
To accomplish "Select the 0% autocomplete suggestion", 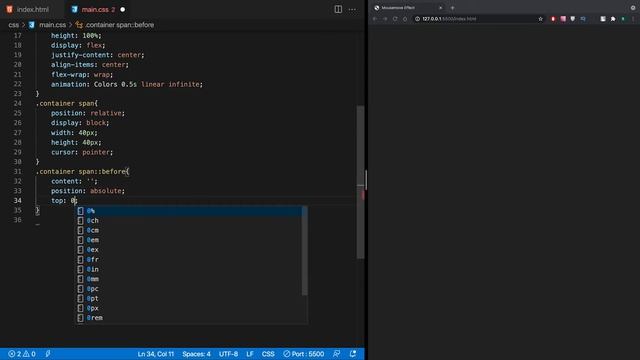I will (190, 211).
